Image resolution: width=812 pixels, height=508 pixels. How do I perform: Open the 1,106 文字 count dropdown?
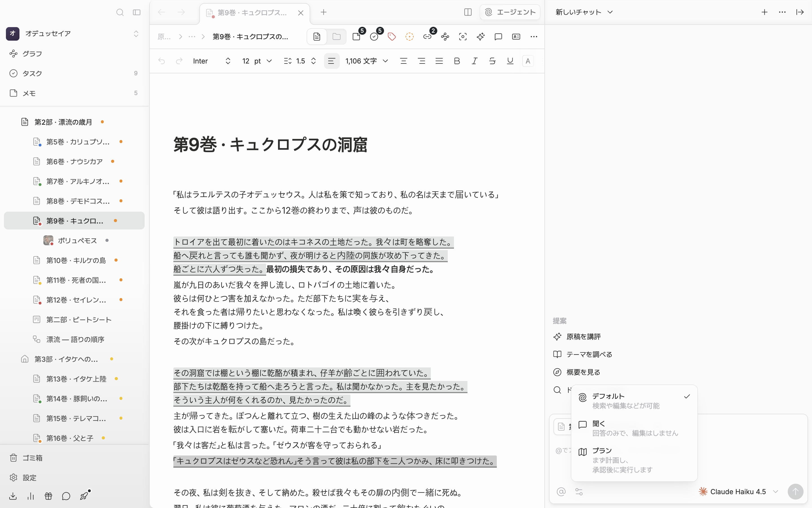tap(367, 61)
